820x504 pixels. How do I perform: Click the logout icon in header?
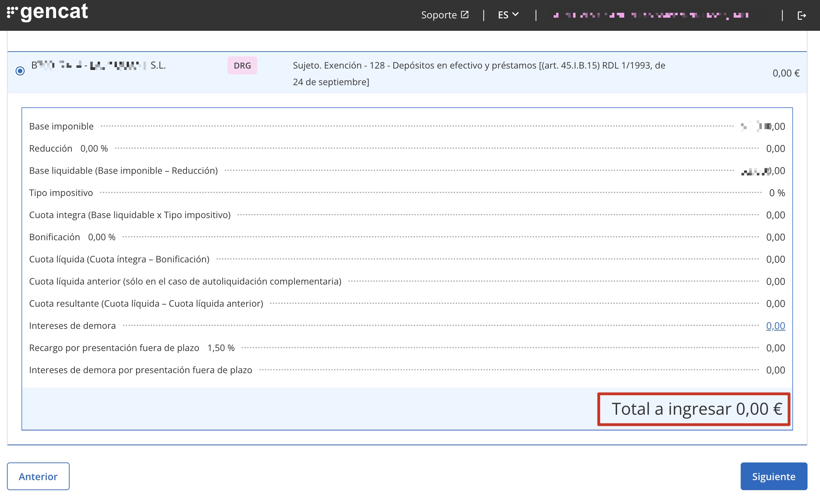[x=802, y=16]
